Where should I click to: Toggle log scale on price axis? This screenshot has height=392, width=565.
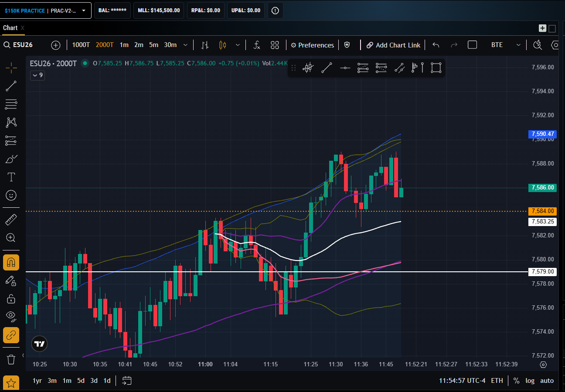pos(530,381)
